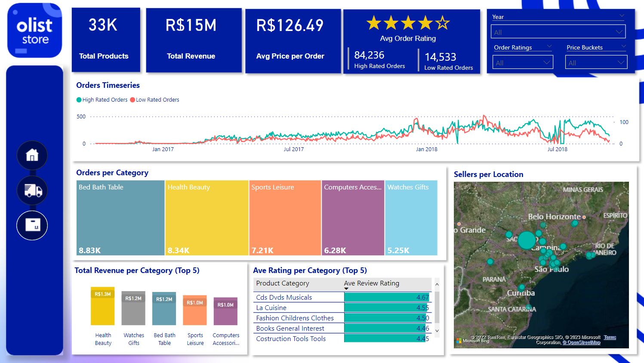Click the Orders Timeseries chart title
644x363 pixels.
pyautogui.click(x=108, y=85)
